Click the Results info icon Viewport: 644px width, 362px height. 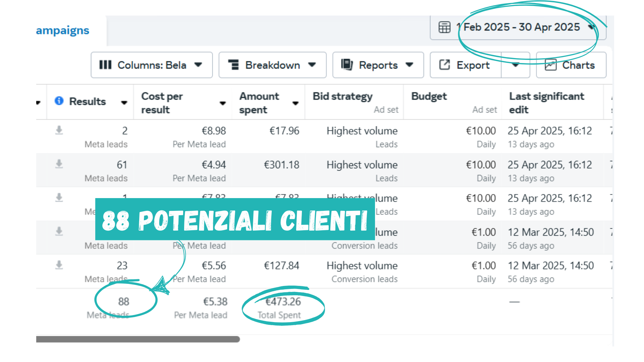coord(59,101)
